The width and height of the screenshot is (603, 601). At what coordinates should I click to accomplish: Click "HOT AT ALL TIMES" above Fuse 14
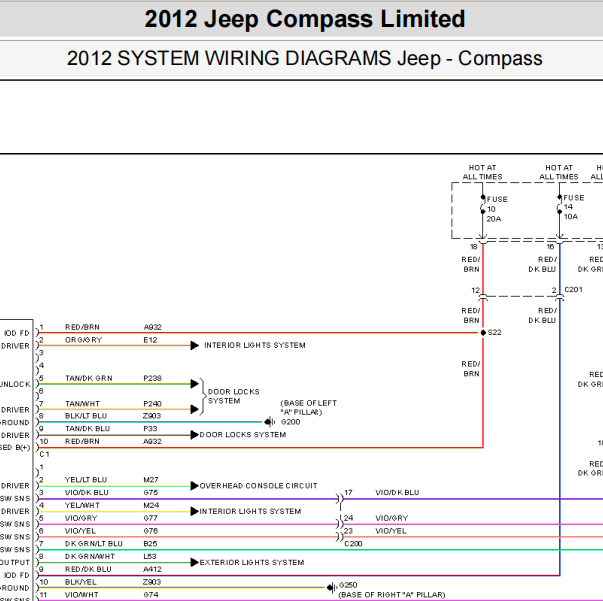[559, 172]
